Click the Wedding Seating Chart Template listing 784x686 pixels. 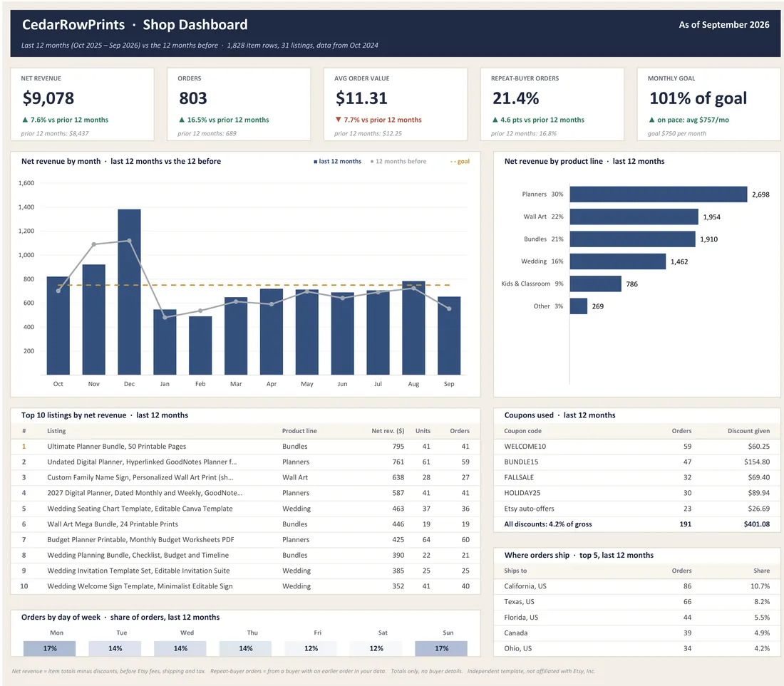point(140,509)
